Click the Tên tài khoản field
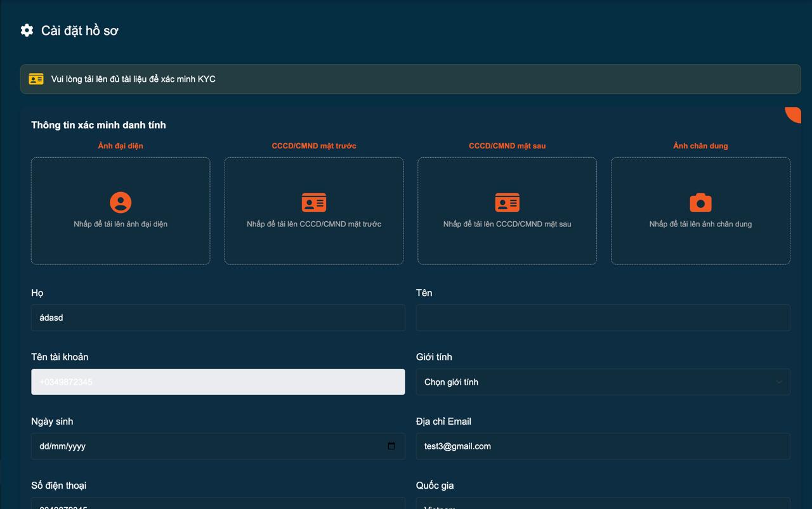 (218, 382)
